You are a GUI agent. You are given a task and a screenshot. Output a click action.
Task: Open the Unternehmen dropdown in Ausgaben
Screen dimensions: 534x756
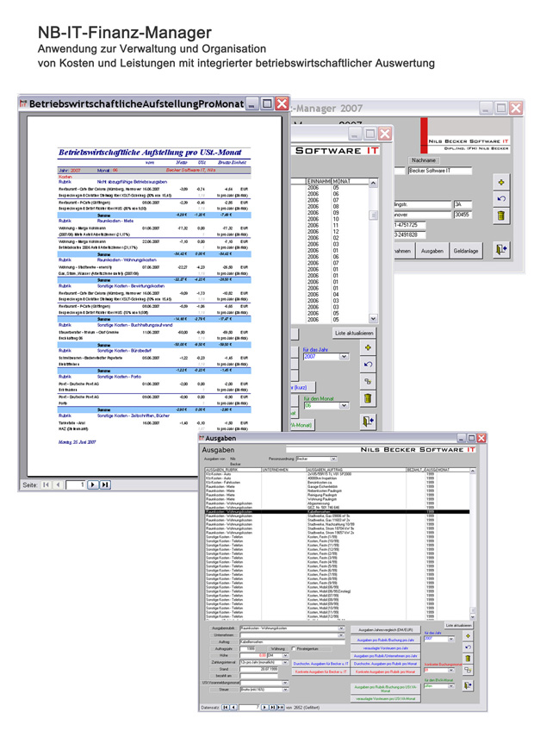(341, 635)
